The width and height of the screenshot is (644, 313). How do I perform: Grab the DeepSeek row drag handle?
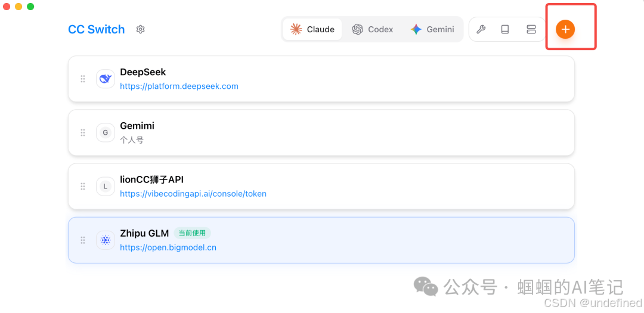(x=82, y=79)
